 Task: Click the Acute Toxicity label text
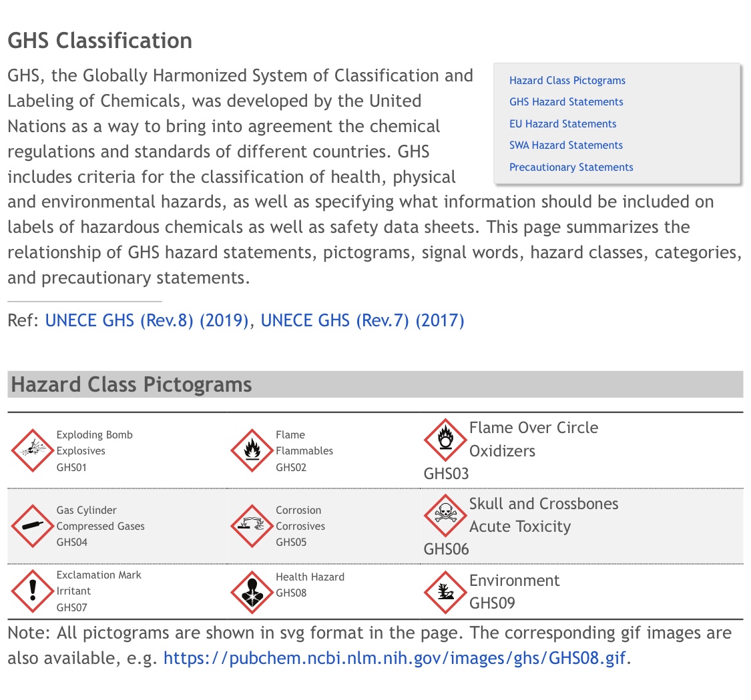click(x=520, y=527)
